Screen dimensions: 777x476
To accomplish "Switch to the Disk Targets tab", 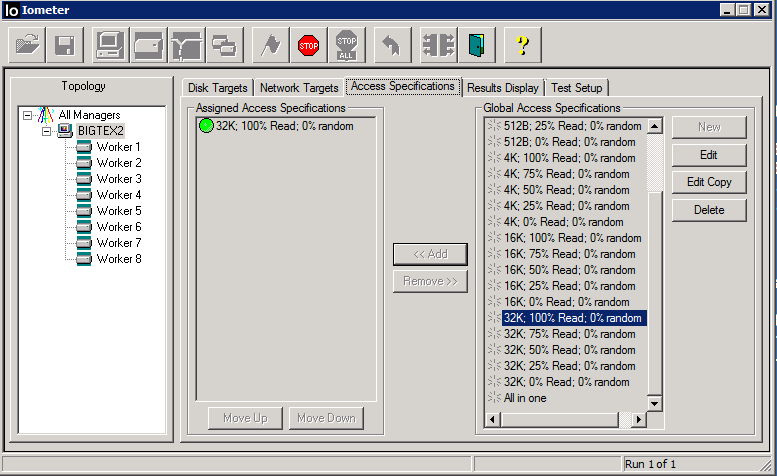I will coord(216,88).
